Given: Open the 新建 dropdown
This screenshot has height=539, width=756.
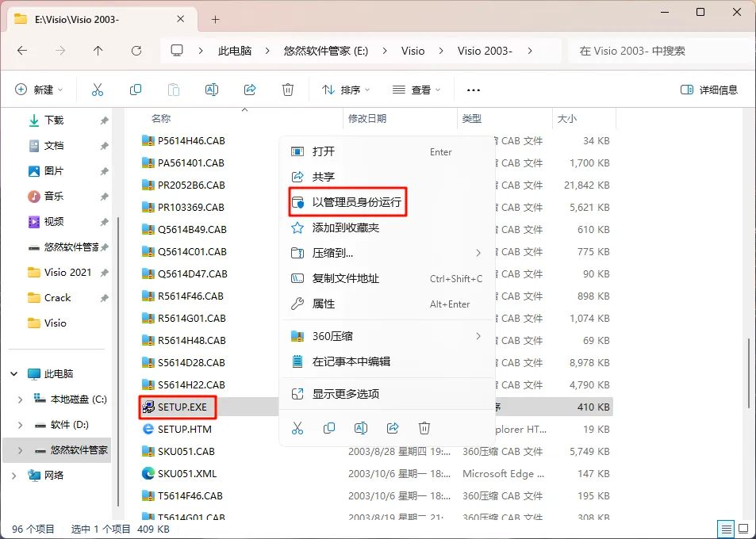Looking at the screenshot, I should pos(39,90).
